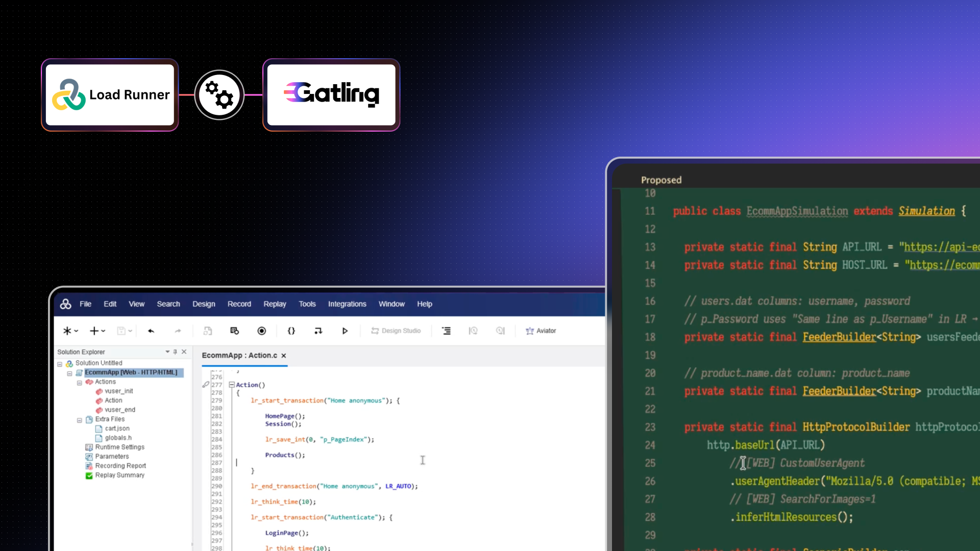The height and width of the screenshot is (551, 980).
Task: Open the Integrations menu
Action: pos(347,304)
